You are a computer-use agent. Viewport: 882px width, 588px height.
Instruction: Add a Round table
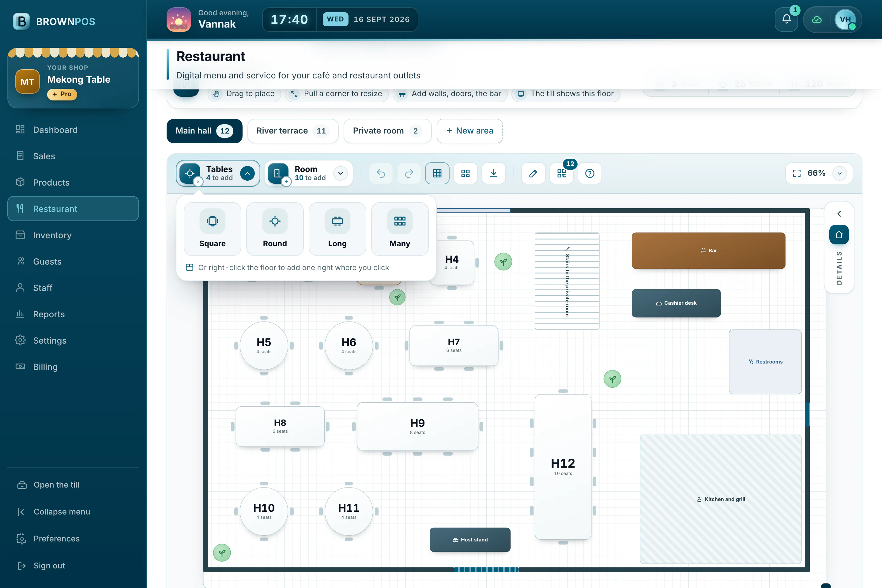click(275, 229)
